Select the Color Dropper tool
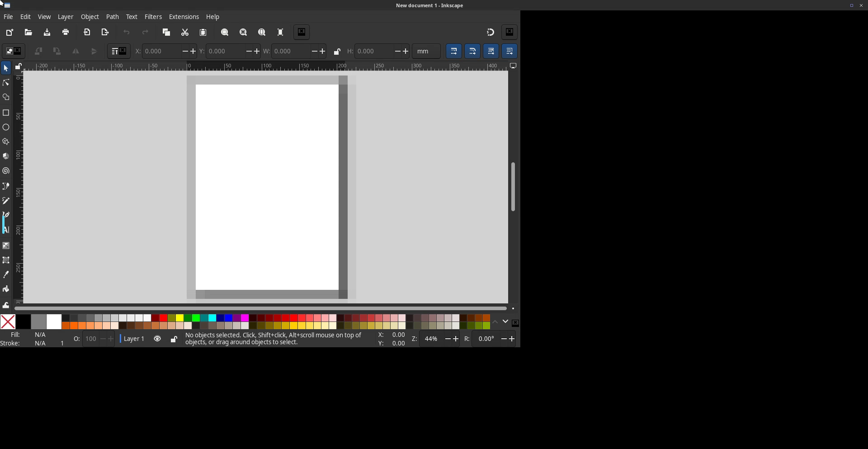Image resolution: width=868 pixels, height=449 pixels. 6,274
